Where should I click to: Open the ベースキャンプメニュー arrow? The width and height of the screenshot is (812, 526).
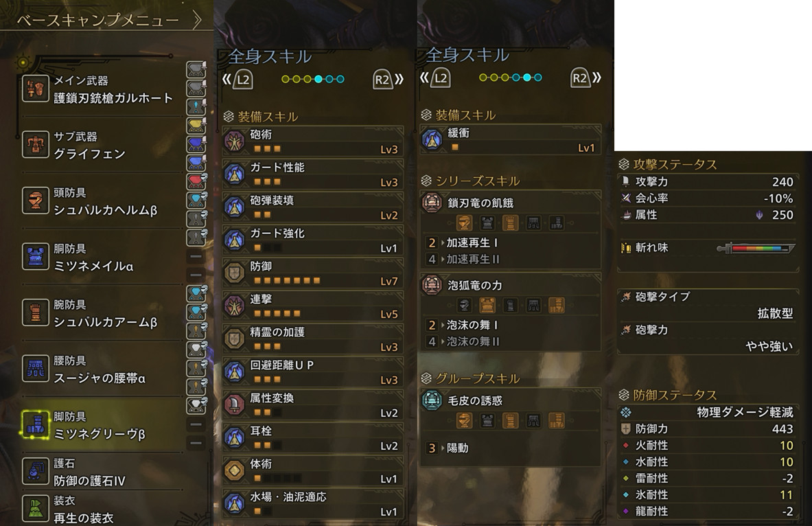197,20
